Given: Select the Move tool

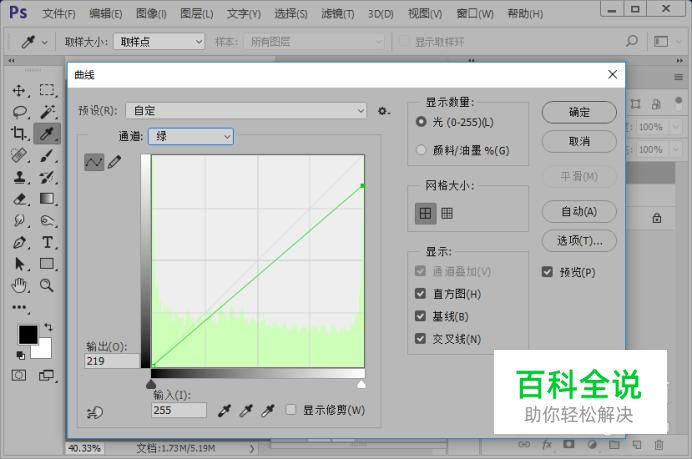Looking at the screenshot, I should point(19,91).
